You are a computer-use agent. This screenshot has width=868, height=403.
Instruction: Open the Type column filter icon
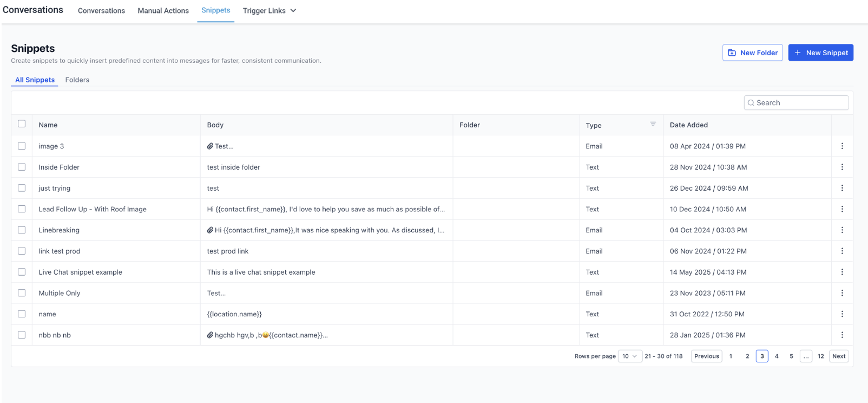(x=653, y=125)
